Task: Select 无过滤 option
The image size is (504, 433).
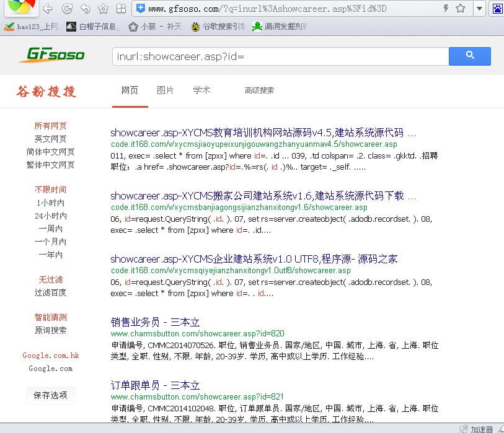Action: click(x=50, y=280)
